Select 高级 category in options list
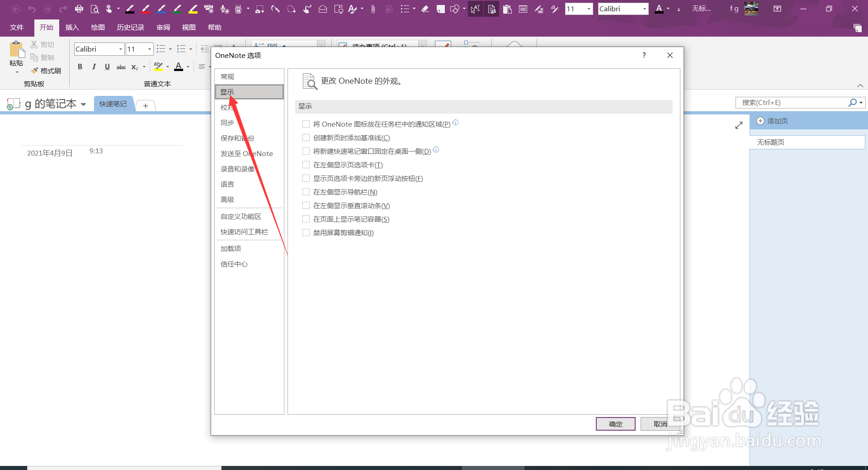This screenshot has width=868, height=470. [x=249, y=199]
